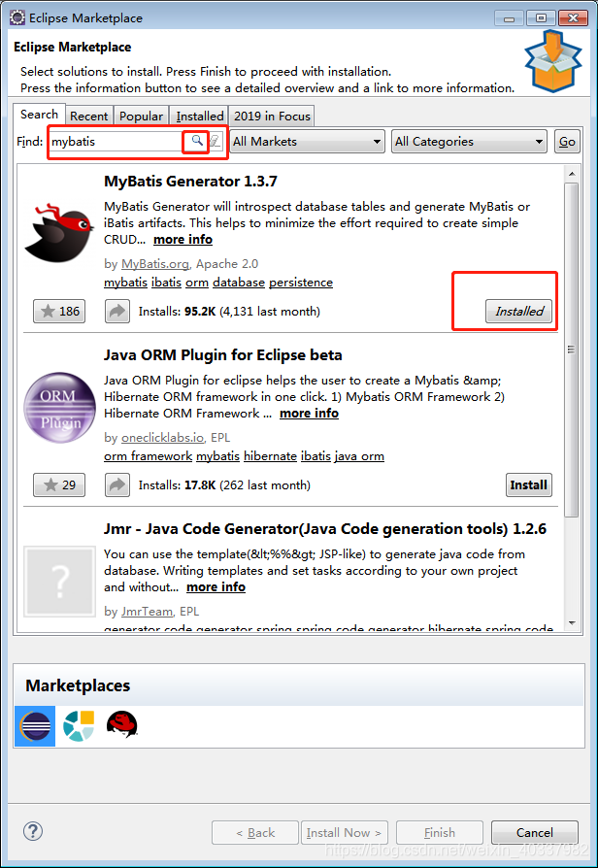Open the All Markets dropdown
This screenshot has width=598, height=868.
[308, 141]
